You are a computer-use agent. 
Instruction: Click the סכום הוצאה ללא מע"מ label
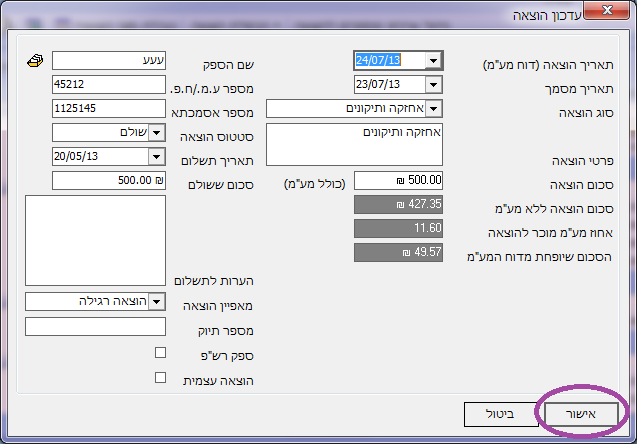[x=555, y=209]
